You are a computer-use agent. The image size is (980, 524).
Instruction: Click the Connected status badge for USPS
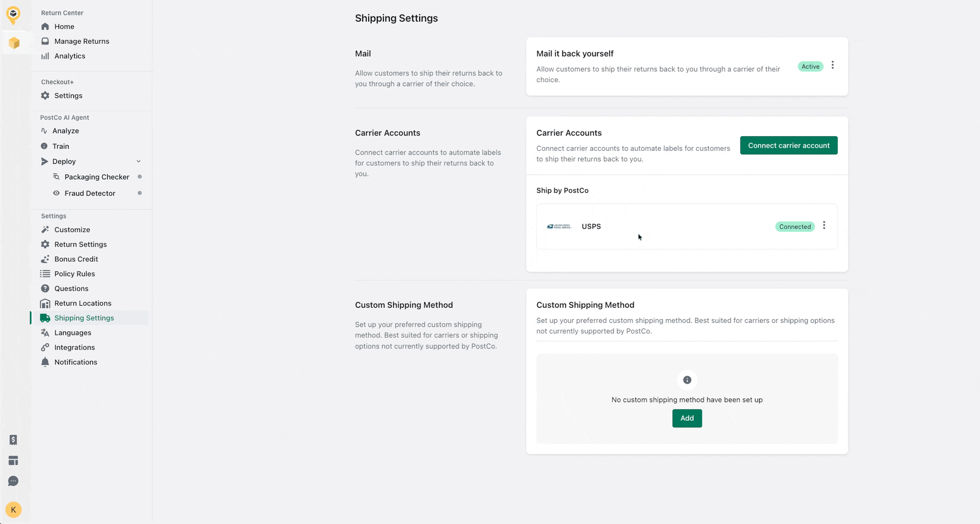pyautogui.click(x=794, y=227)
